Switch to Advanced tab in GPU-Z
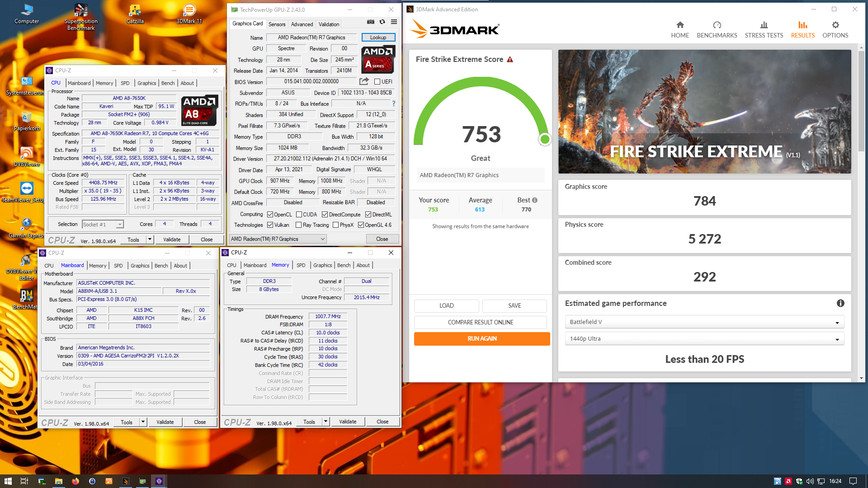 [x=302, y=24]
